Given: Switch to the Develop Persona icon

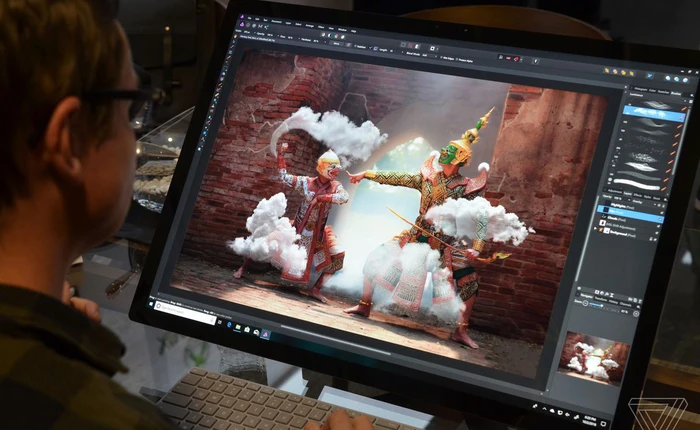Looking at the screenshot, I should point(254,26).
